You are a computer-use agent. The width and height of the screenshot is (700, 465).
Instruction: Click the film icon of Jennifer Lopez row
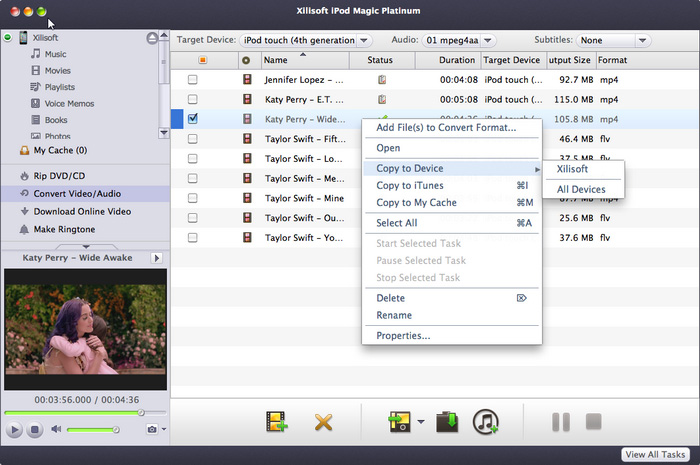point(247,79)
